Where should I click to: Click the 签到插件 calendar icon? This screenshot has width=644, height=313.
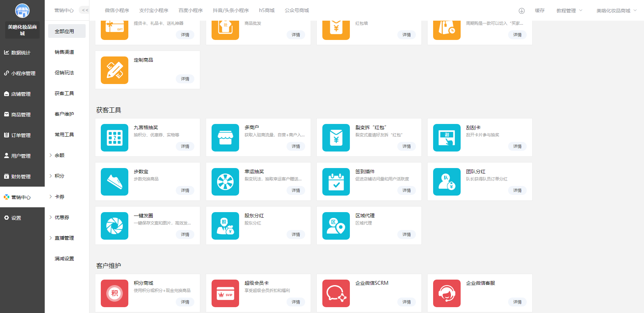[x=336, y=182]
